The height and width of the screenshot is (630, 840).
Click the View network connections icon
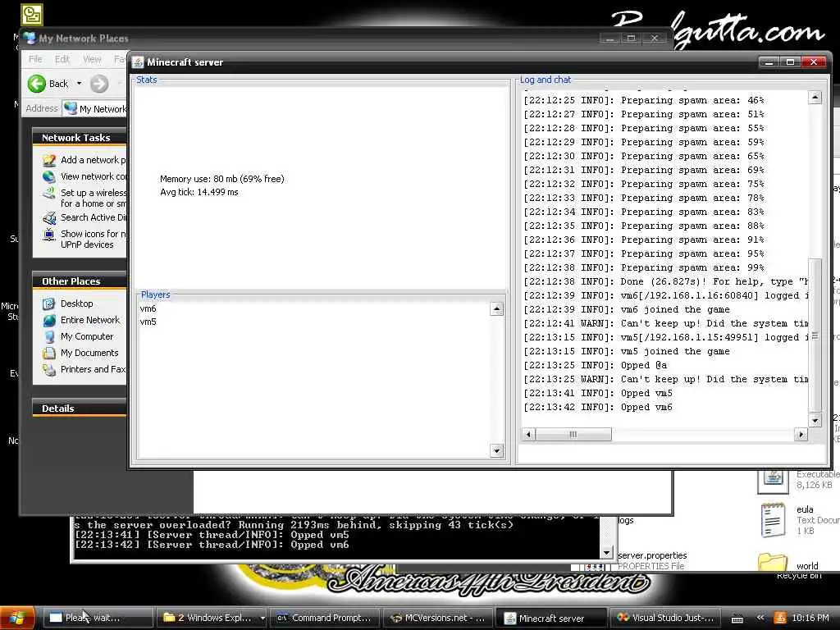(x=49, y=176)
